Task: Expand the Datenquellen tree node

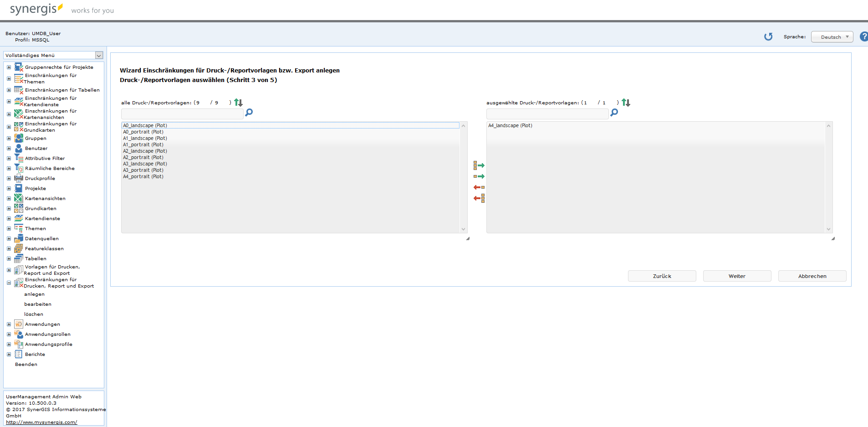Action: pos(9,238)
